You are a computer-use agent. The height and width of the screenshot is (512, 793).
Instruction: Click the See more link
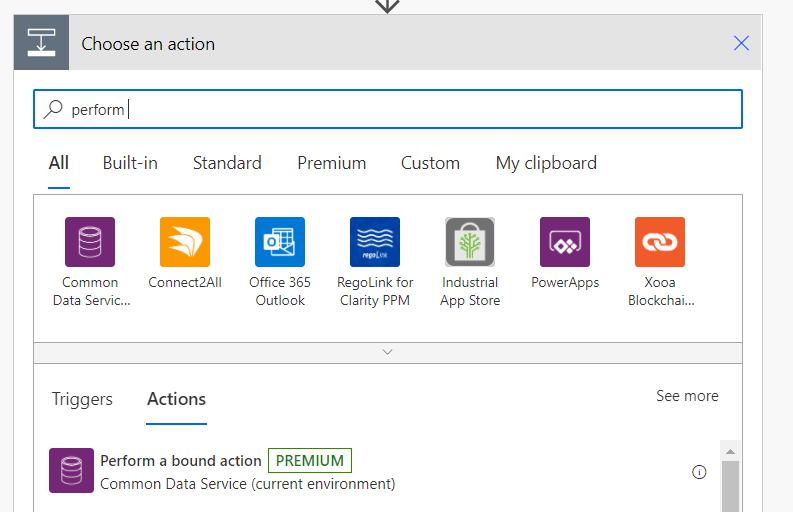click(x=687, y=396)
